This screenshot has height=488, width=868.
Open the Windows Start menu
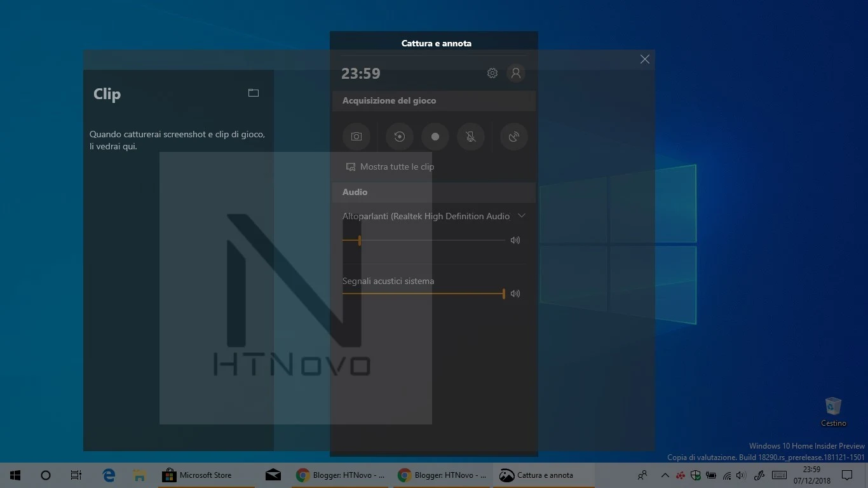coord(15,475)
